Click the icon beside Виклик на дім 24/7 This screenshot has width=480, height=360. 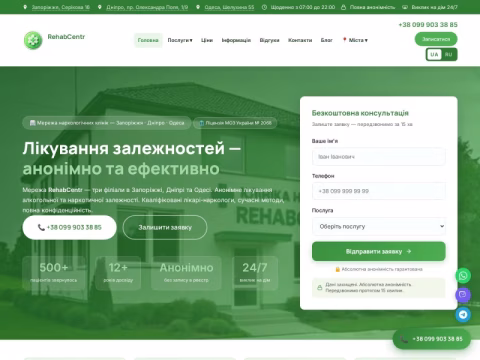pos(405,7)
